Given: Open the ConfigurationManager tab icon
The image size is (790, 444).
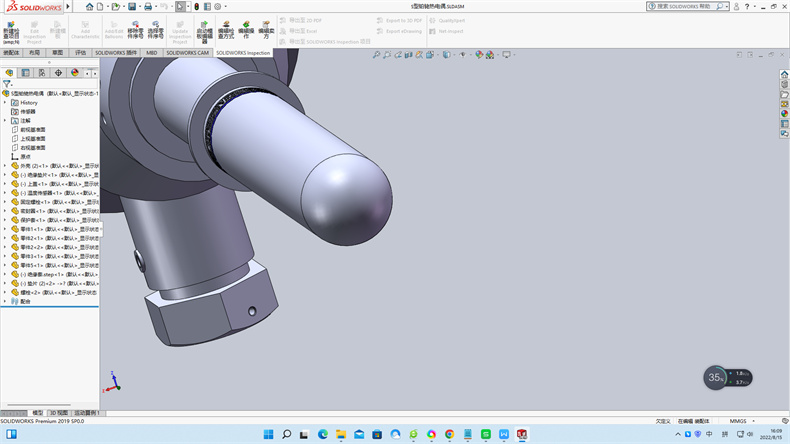Looking at the screenshot, I should coord(42,73).
